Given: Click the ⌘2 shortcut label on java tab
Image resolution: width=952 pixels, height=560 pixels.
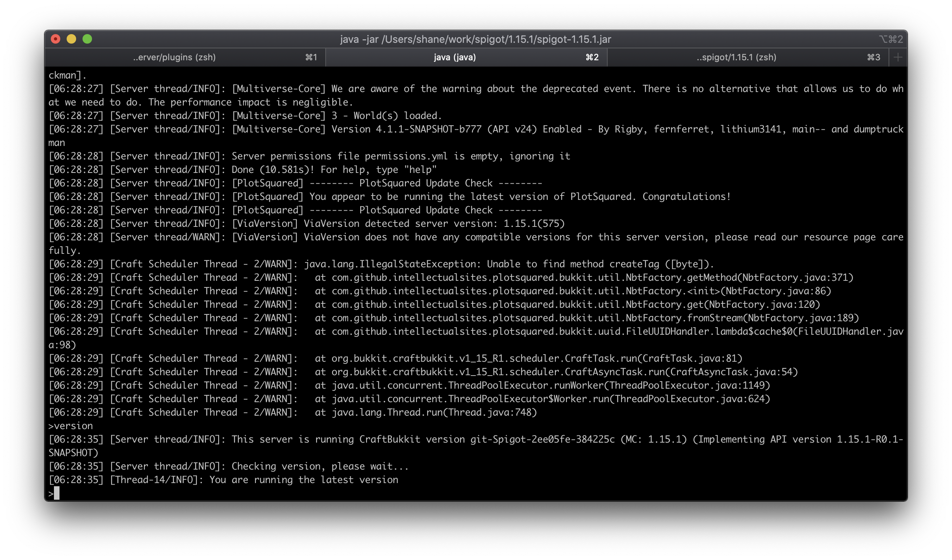Looking at the screenshot, I should click(x=592, y=58).
